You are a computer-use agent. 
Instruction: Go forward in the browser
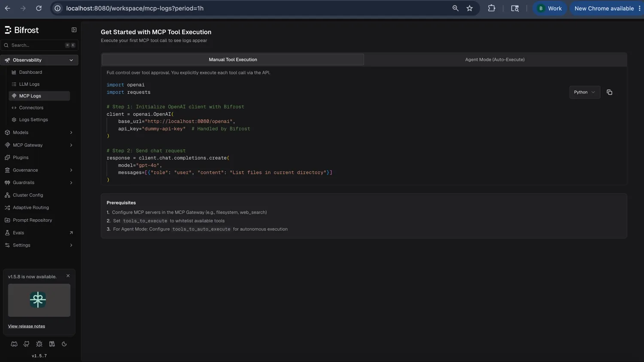pyautogui.click(x=23, y=8)
